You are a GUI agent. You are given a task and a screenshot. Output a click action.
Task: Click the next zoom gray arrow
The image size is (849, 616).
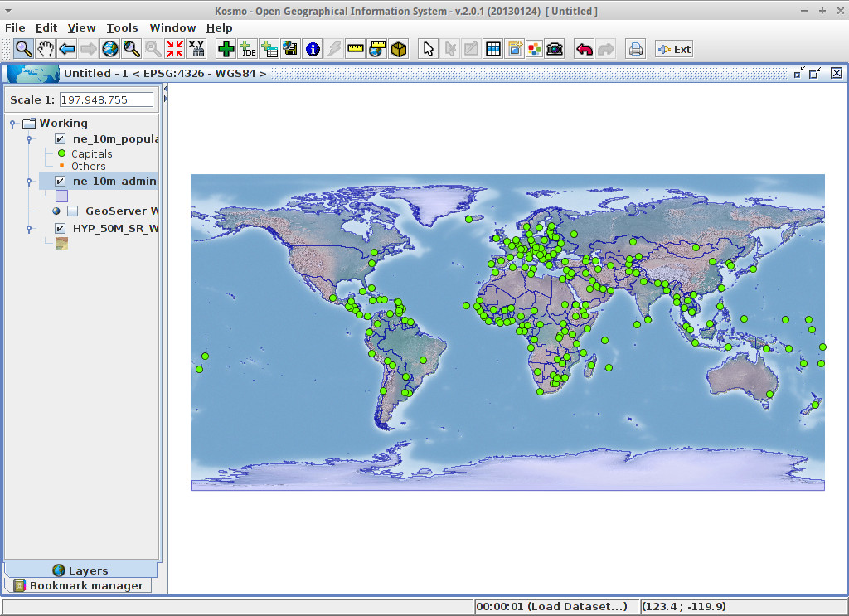coord(88,49)
